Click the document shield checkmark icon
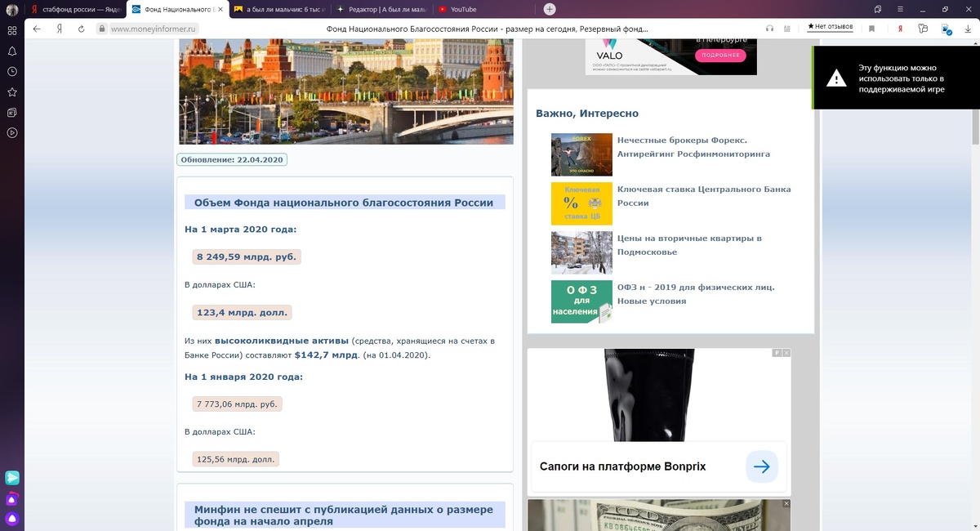 click(x=947, y=29)
